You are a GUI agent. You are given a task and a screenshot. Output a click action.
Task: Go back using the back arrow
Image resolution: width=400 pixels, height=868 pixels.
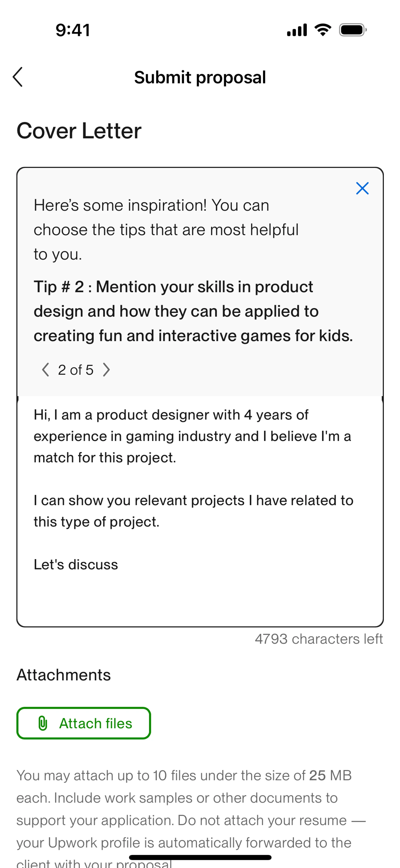point(17,77)
